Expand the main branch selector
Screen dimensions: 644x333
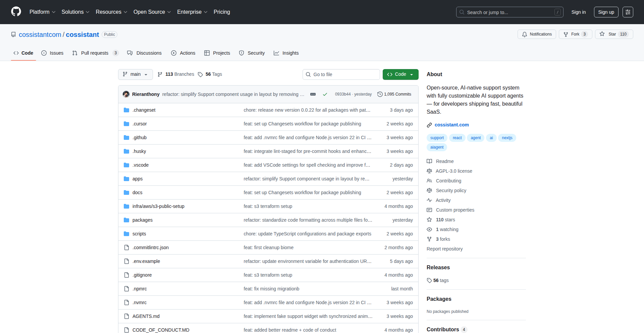[135, 74]
